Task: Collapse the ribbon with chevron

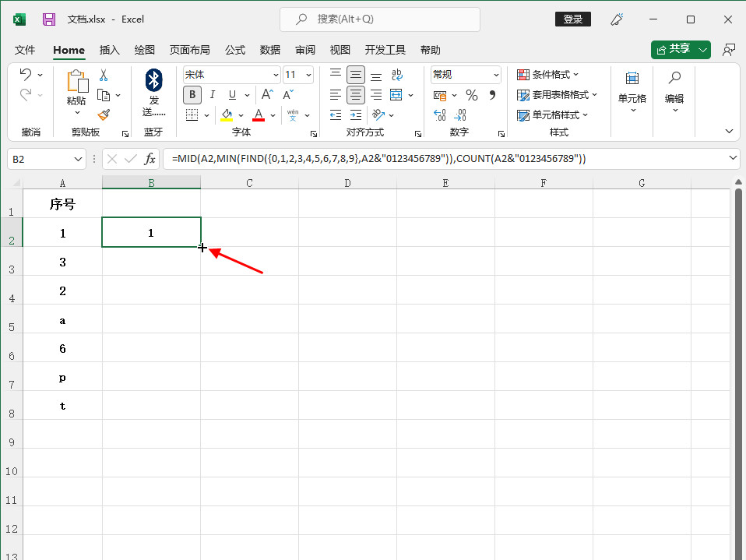Action: (729, 132)
